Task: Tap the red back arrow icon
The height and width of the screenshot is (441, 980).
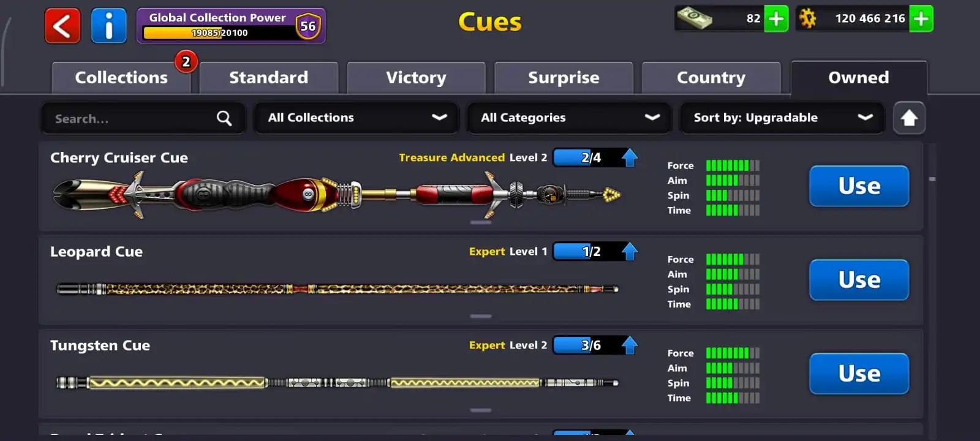Action: [62, 26]
